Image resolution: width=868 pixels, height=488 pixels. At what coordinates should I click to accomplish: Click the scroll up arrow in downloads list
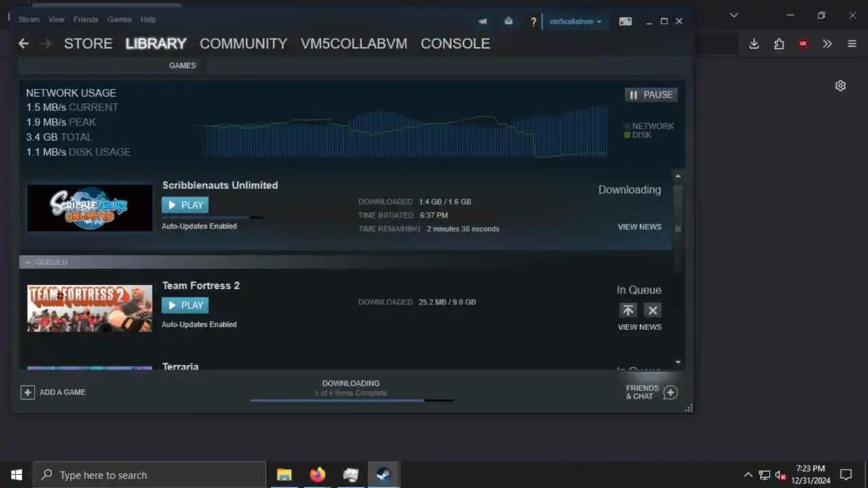(x=678, y=176)
